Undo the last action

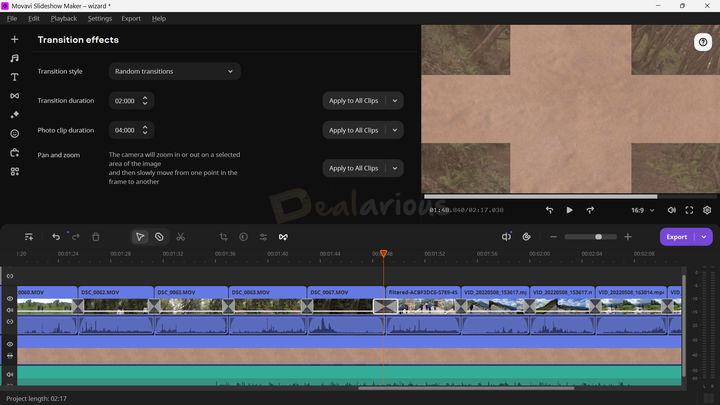click(56, 237)
